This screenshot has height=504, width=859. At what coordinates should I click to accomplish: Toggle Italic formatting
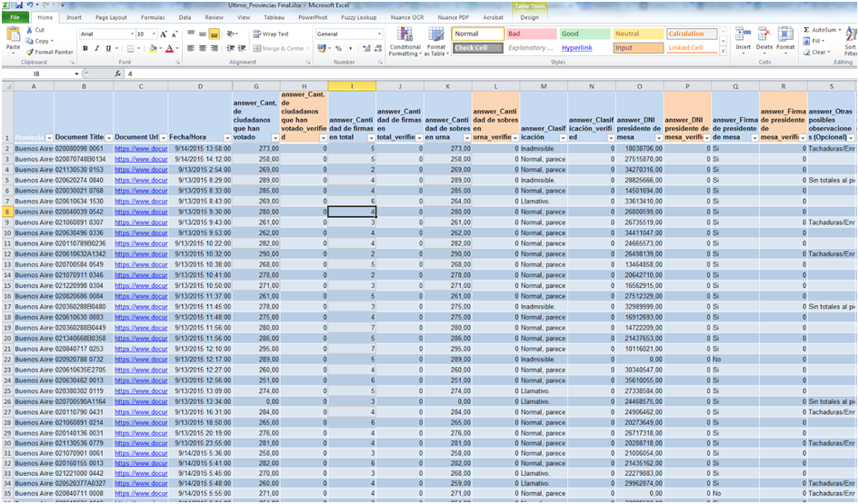[97, 48]
